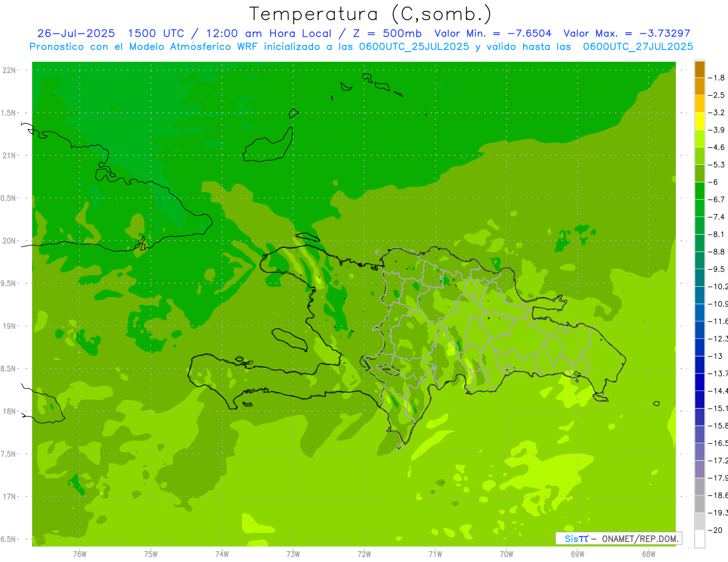The height and width of the screenshot is (562, 728).
Task: Click the yellow swatch between -3.2 and -3.9
Action: tap(699, 121)
